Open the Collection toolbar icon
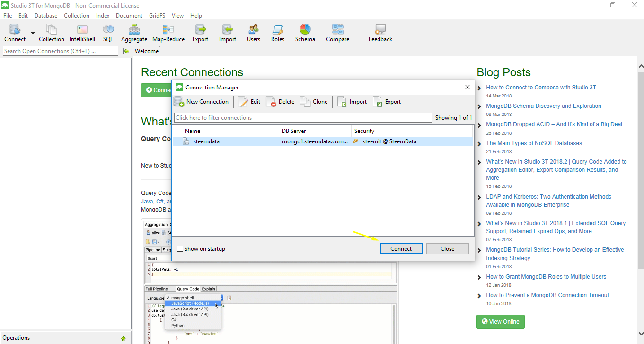Viewport: 644px width, 344px height. [x=52, y=33]
